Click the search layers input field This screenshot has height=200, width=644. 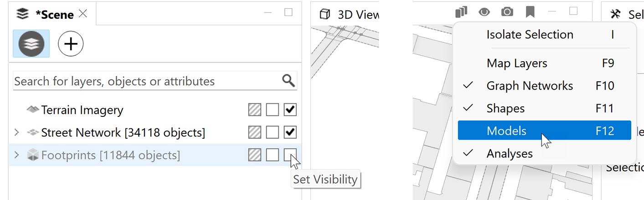(146, 81)
